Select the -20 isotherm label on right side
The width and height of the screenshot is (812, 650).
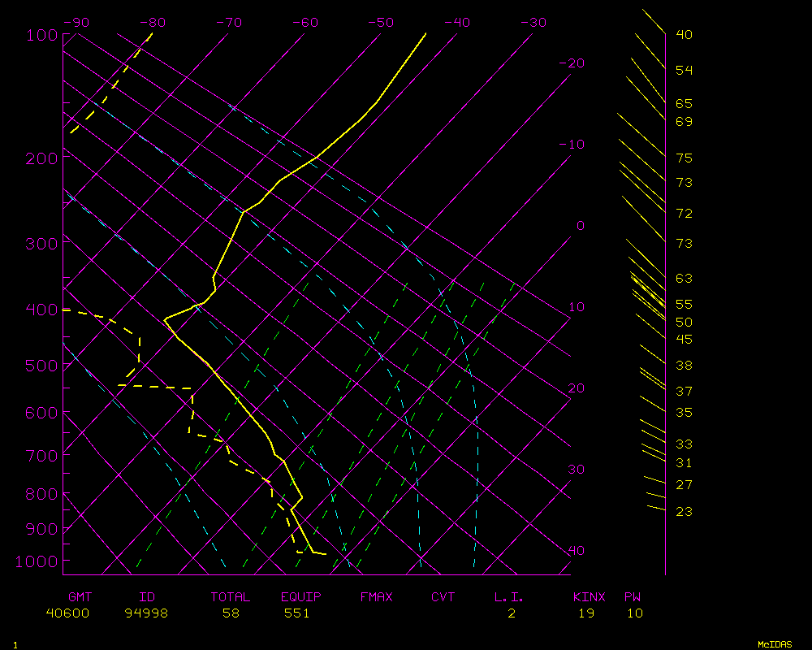(572, 63)
